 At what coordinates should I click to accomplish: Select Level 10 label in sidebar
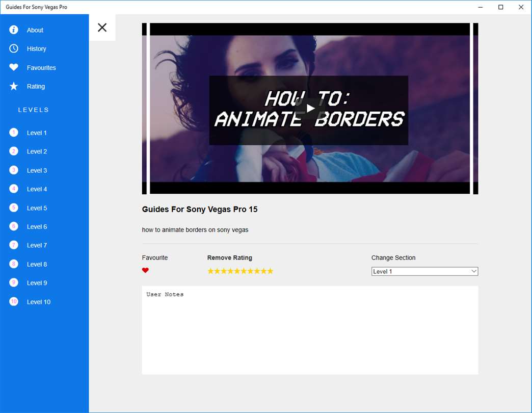coord(39,302)
